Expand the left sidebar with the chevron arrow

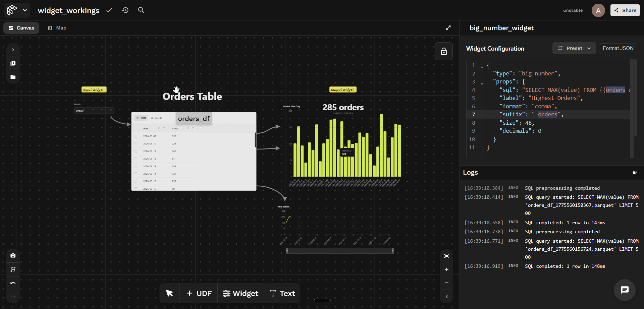click(13, 50)
